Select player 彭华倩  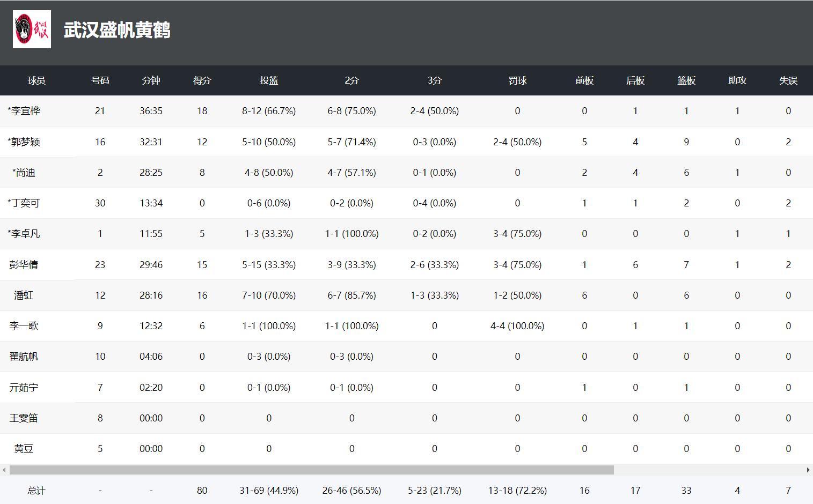point(24,265)
